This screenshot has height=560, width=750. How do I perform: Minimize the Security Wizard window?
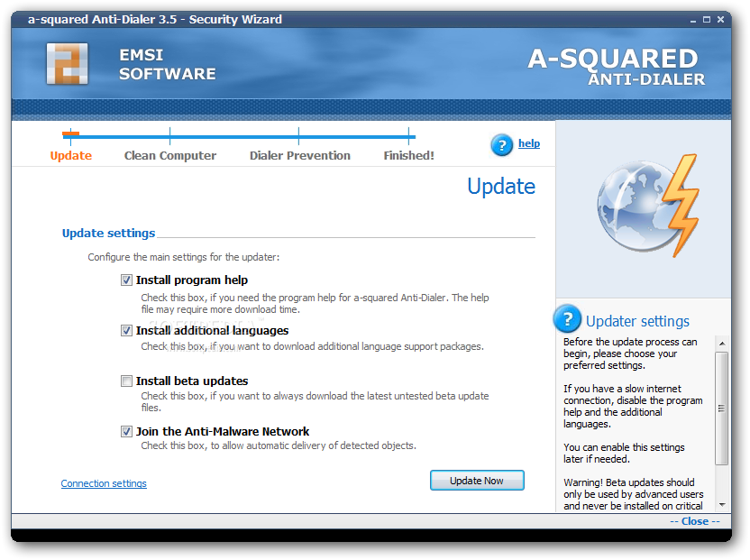pos(692,20)
